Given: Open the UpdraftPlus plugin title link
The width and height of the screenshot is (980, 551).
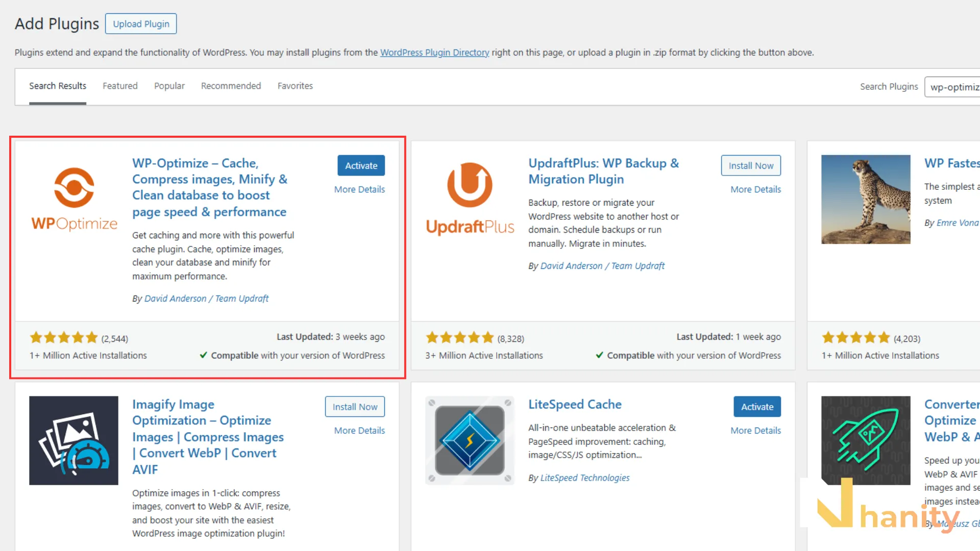Looking at the screenshot, I should pos(603,171).
